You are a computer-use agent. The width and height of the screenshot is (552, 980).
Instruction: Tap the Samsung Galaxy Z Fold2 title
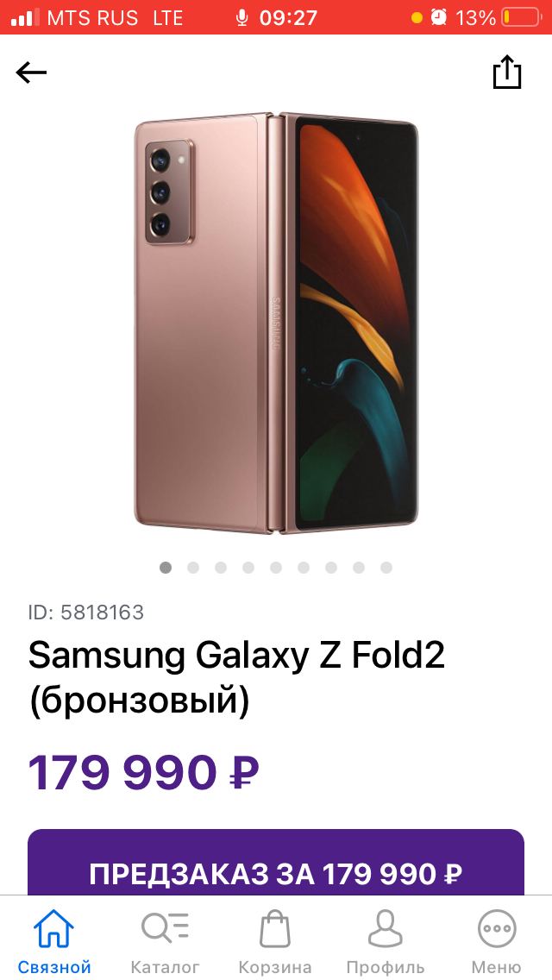pos(236,678)
